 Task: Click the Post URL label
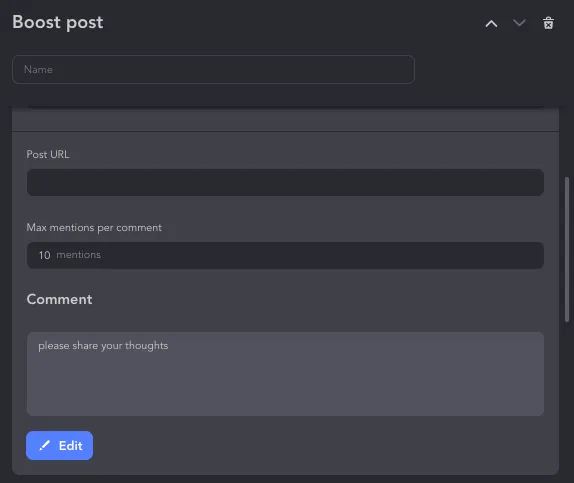(x=48, y=155)
